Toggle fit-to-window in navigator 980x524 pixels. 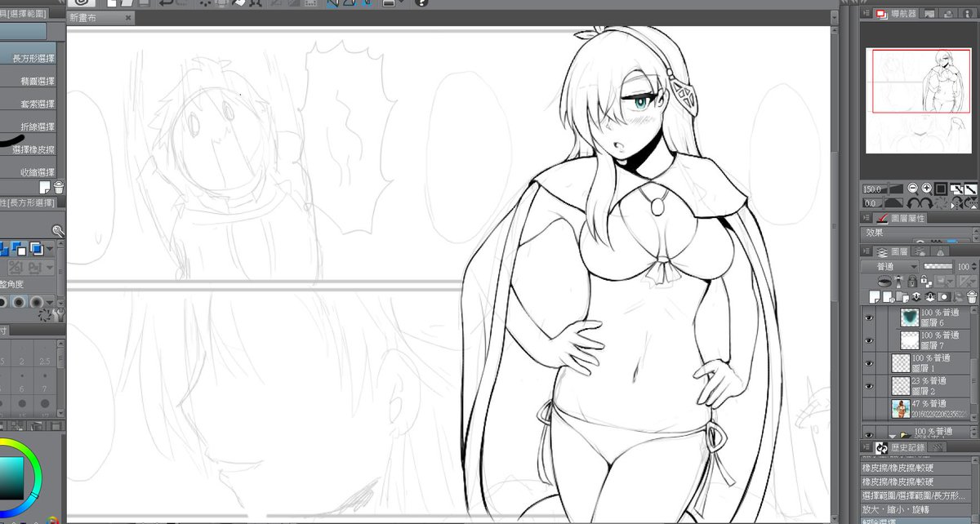tap(971, 189)
